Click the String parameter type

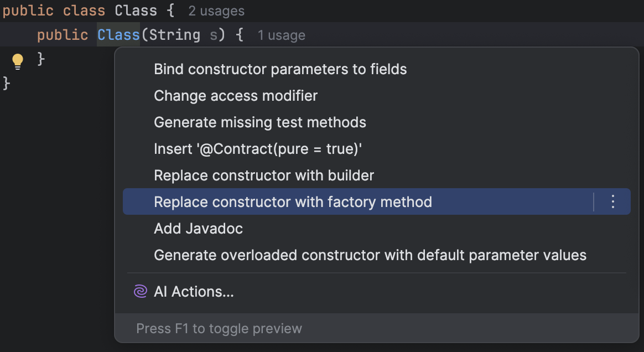[174, 35]
